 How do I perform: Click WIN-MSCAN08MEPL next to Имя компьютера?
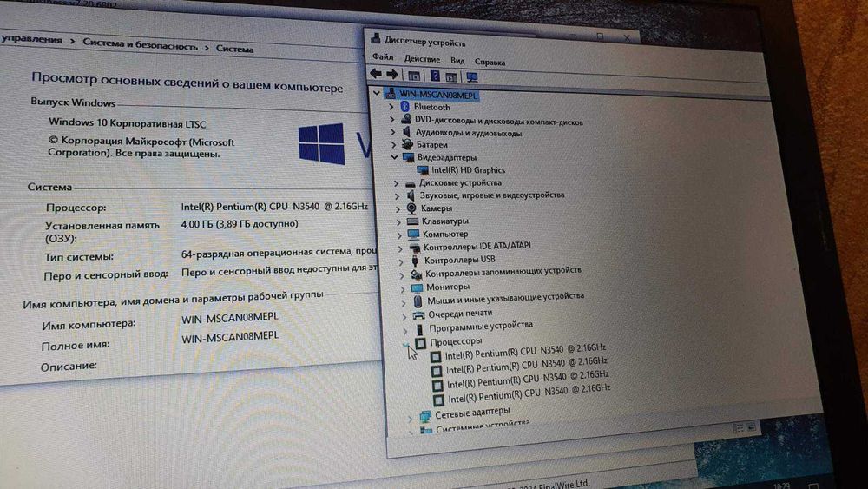click(x=230, y=319)
